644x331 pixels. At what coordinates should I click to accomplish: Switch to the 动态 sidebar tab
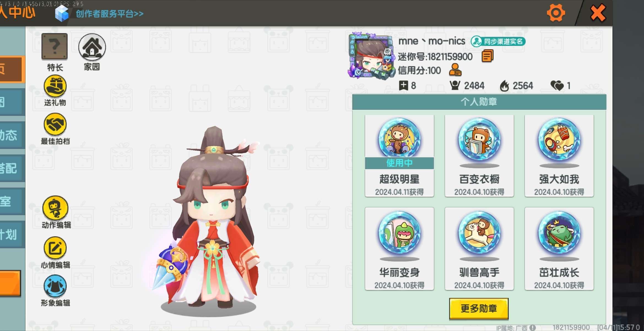click(11, 135)
